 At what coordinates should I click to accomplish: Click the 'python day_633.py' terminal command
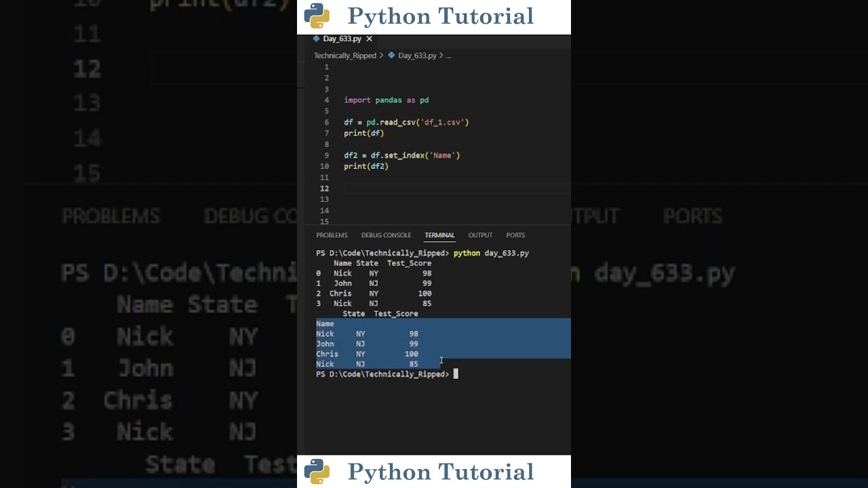pyautogui.click(x=491, y=253)
